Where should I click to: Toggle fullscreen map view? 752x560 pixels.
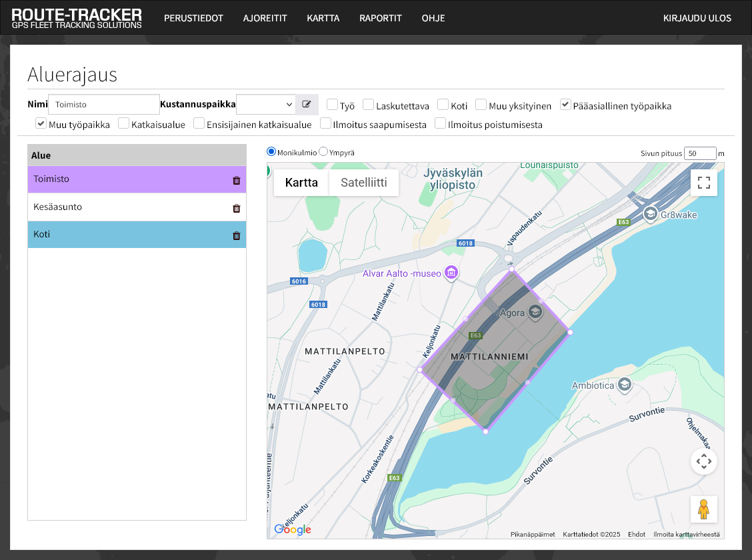point(703,183)
